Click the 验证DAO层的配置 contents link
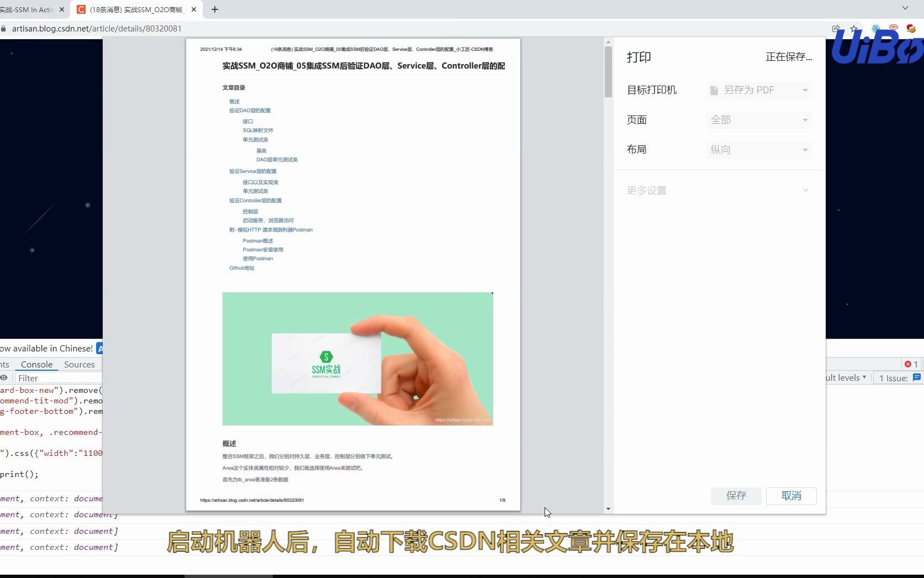Screen dimensions: 924x578 pos(250,111)
